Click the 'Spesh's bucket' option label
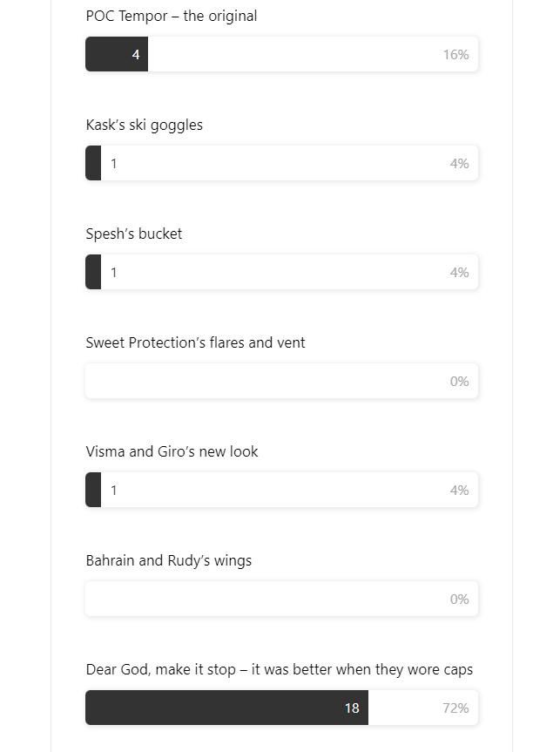The image size is (560, 752). tap(134, 234)
